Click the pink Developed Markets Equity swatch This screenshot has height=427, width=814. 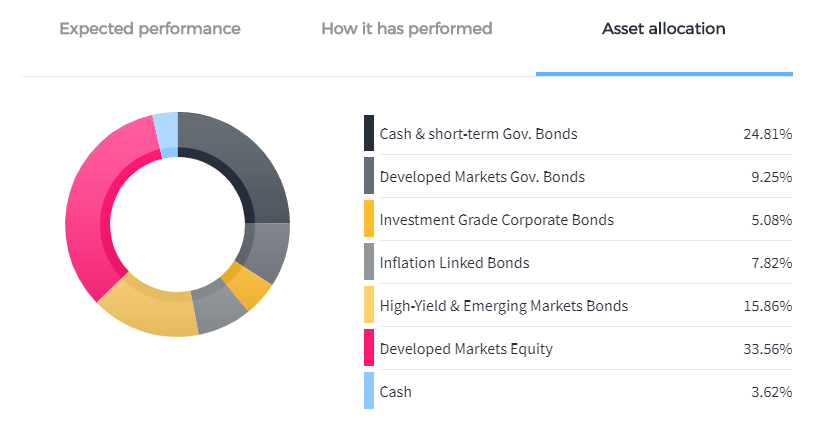click(369, 348)
